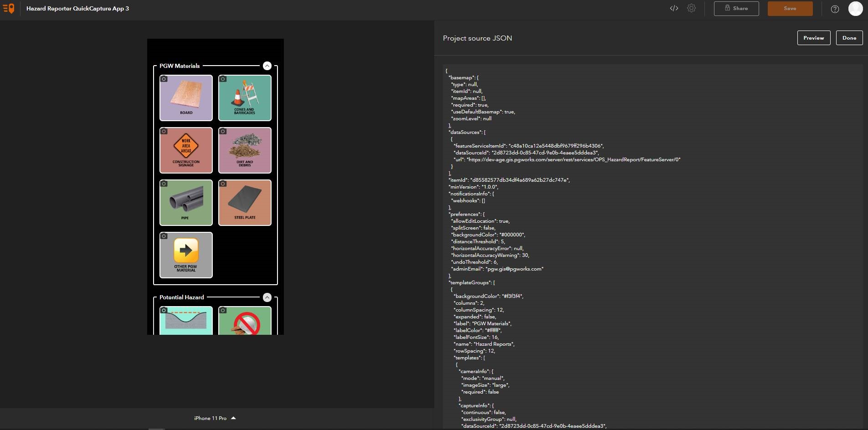Select the Cones and Barricades capture button
This screenshot has width=868, height=430.
click(245, 98)
